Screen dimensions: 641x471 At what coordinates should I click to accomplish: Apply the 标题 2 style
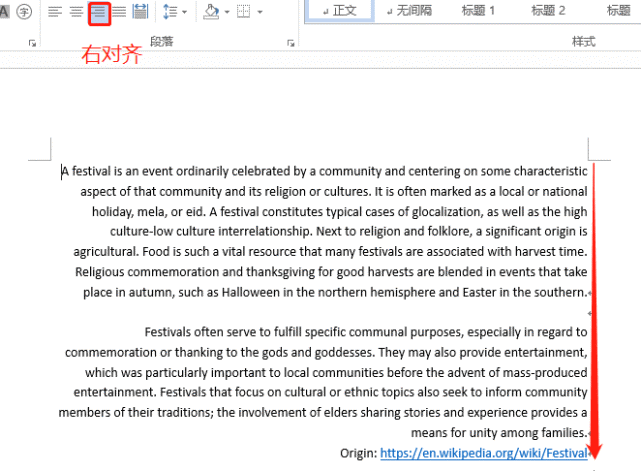click(548, 11)
